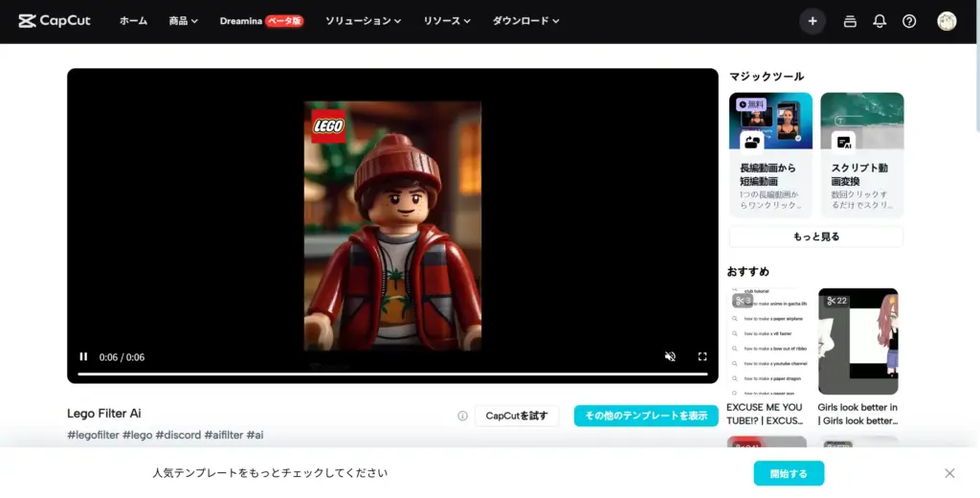Open Dreamina ベータ版 link
980x498 pixels.
[261, 21]
